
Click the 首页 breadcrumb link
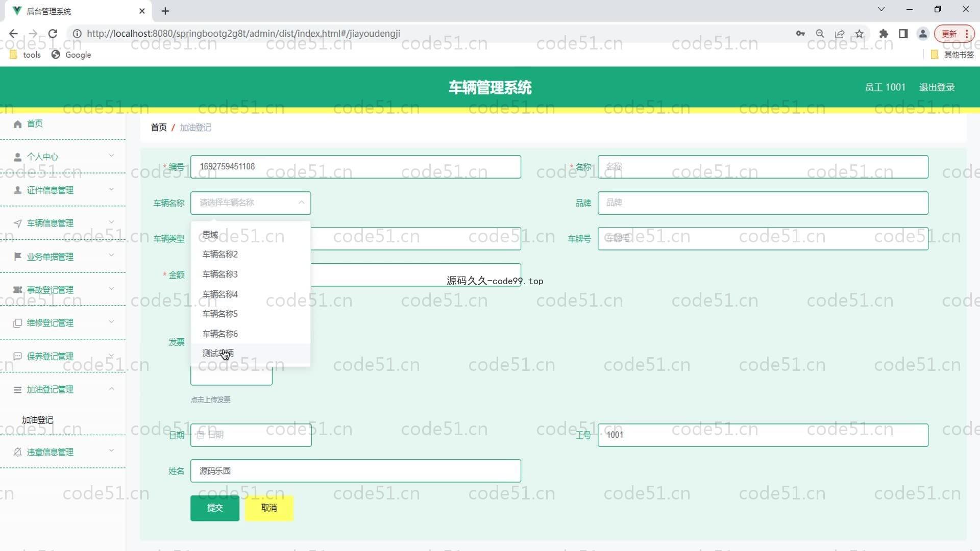[159, 128]
